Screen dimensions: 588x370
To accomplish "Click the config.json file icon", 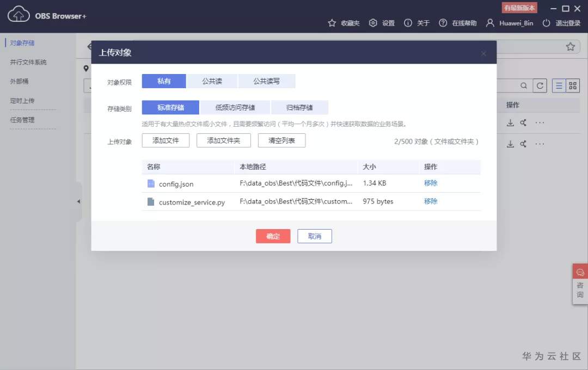I will (151, 183).
